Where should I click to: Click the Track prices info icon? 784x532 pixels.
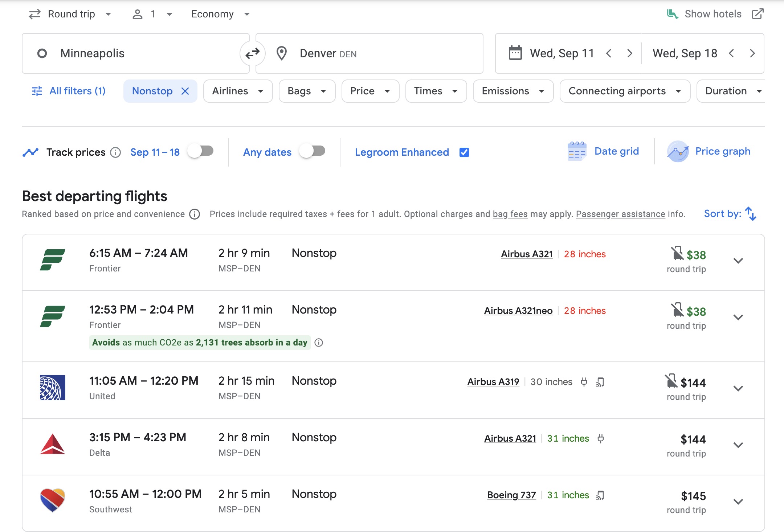pyautogui.click(x=115, y=152)
